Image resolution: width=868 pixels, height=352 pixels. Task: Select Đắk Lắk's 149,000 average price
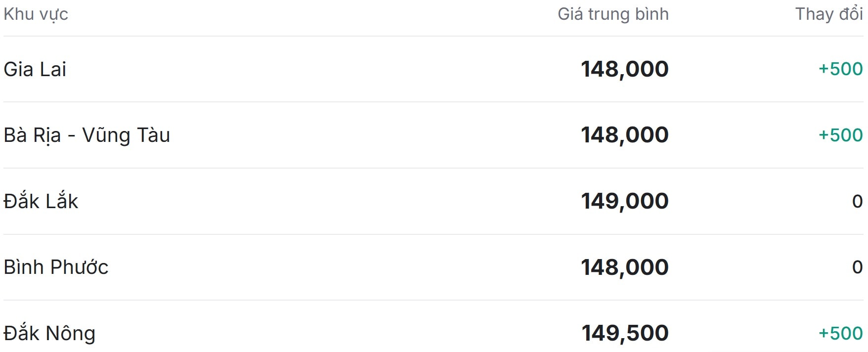(x=624, y=201)
